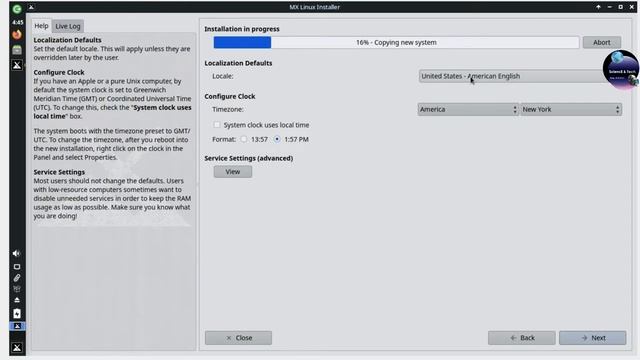Image resolution: width=640 pixels, height=360 pixels.
Task: Open the America timezone region dropdown
Action: tap(468, 109)
